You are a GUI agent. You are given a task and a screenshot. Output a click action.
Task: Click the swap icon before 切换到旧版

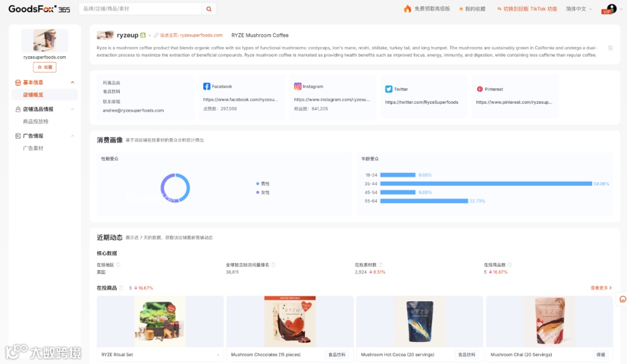point(499,9)
